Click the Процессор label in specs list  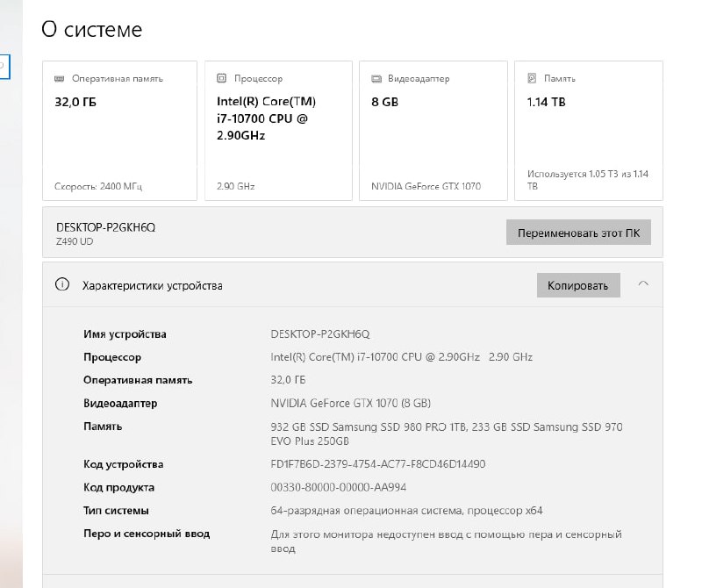[112, 357]
